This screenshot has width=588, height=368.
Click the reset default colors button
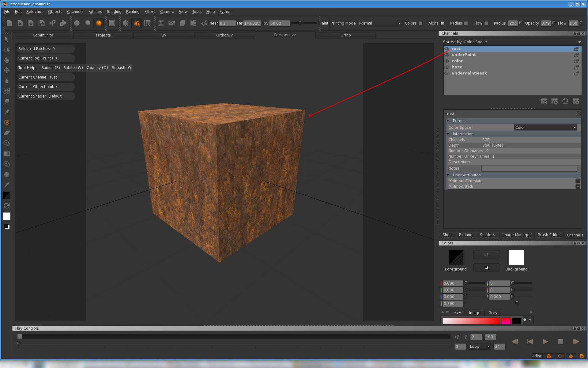pos(486,267)
